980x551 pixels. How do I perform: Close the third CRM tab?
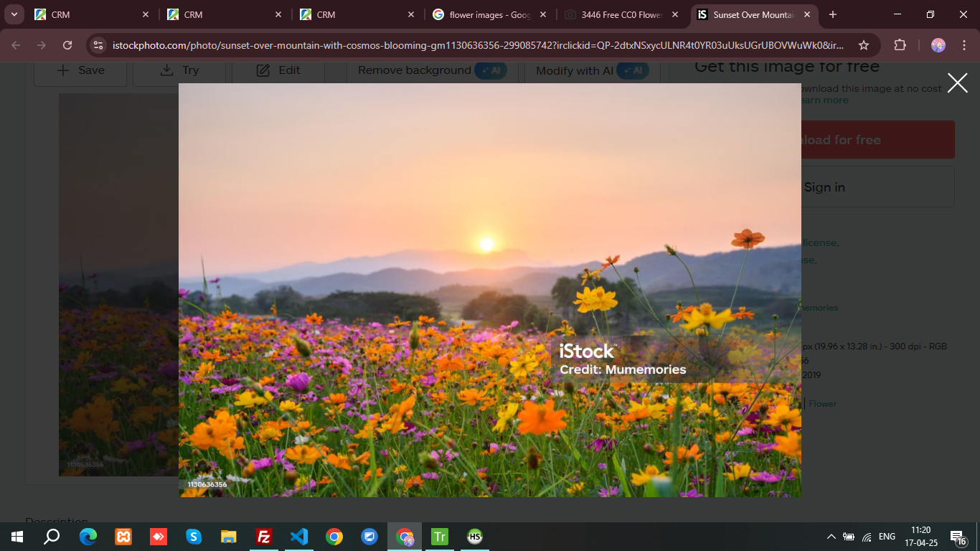[410, 14]
